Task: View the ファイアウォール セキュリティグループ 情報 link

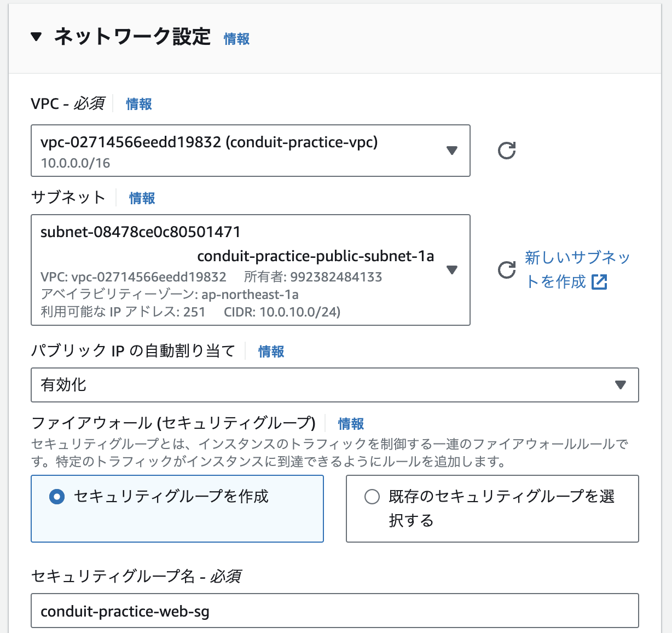Action: tap(350, 423)
